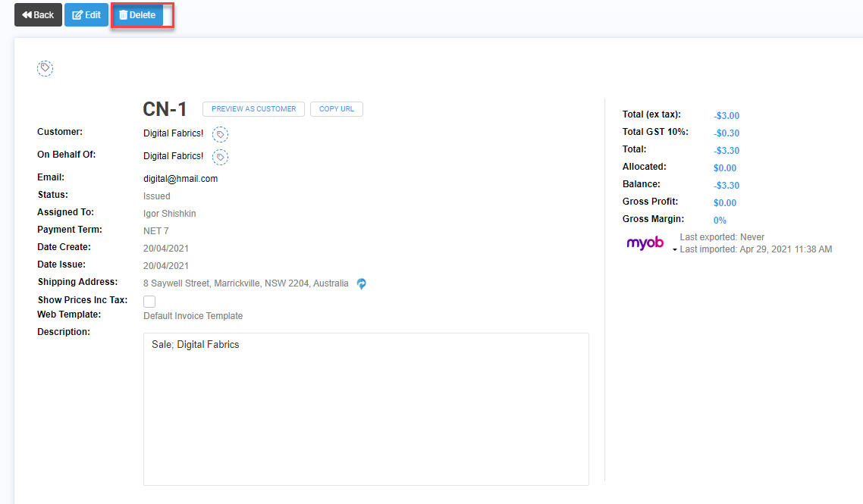Toggle the Show Prices Inc Tax checkbox
Screen dimensions: 863x504
[149, 302]
